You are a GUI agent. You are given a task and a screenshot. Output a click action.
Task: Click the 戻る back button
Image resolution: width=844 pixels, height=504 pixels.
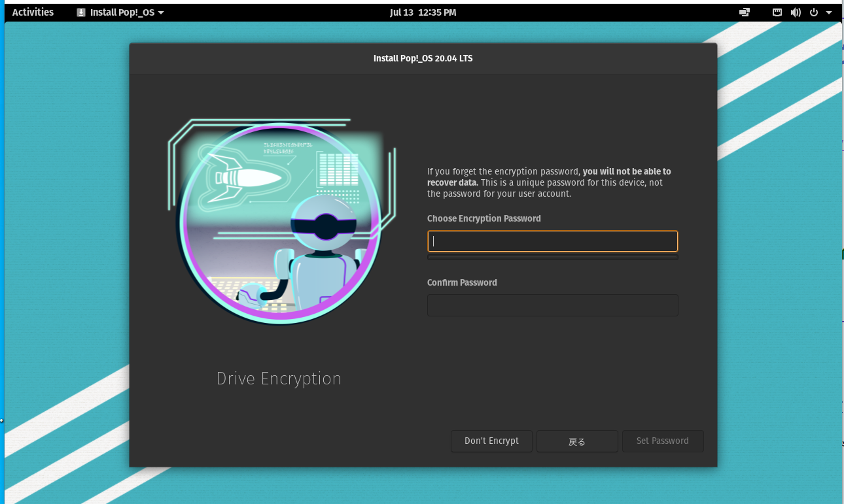tap(577, 441)
